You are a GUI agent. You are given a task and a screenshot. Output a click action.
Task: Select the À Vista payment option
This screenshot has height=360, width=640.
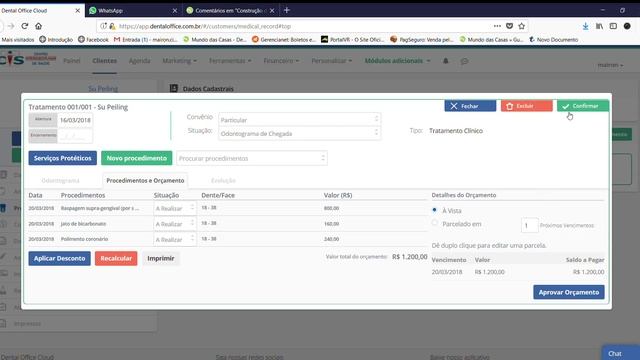coord(435,210)
